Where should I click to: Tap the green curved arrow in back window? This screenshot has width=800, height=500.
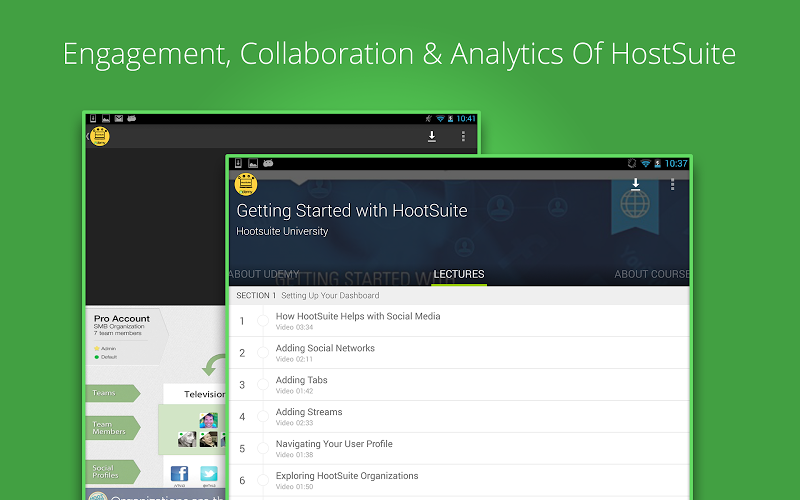tap(214, 365)
